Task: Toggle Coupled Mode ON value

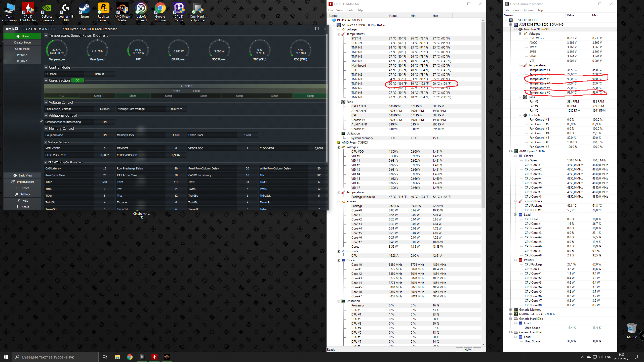Action: [104, 135]
